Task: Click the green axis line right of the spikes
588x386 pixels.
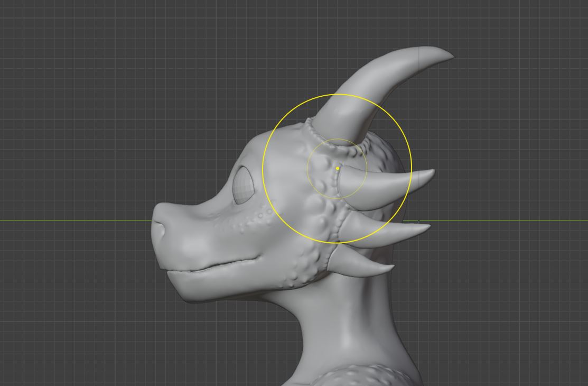Action: coord(502,220)
